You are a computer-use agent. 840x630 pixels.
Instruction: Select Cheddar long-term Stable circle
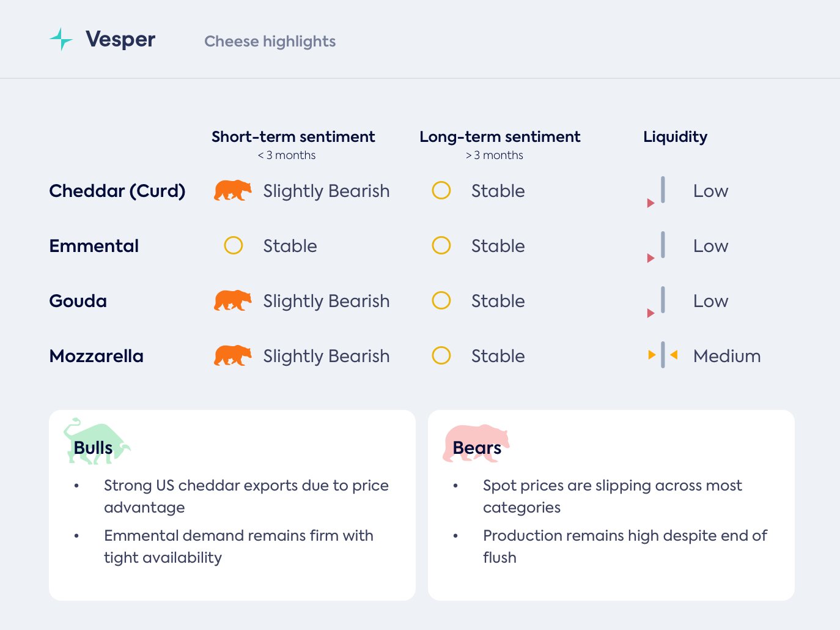(441, 191)
